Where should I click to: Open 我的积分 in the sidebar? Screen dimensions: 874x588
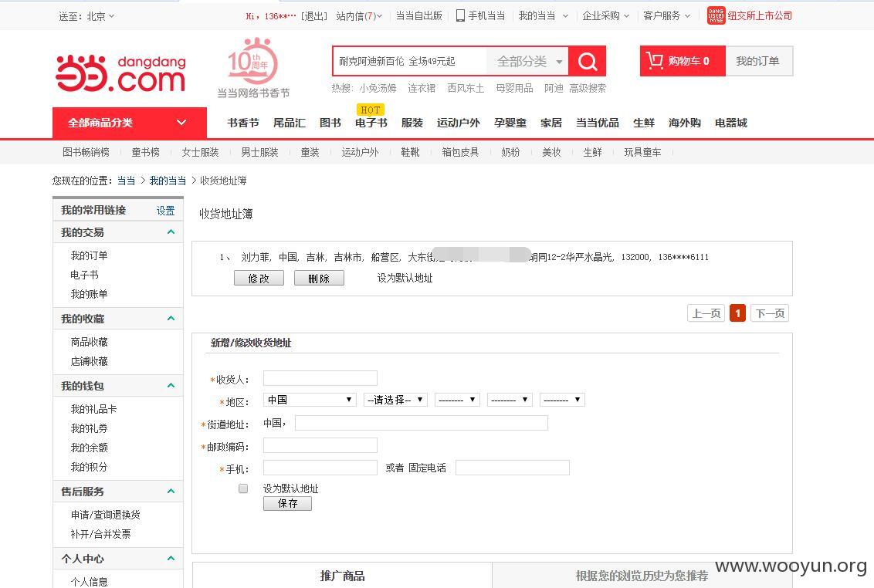tap(90, 467)
